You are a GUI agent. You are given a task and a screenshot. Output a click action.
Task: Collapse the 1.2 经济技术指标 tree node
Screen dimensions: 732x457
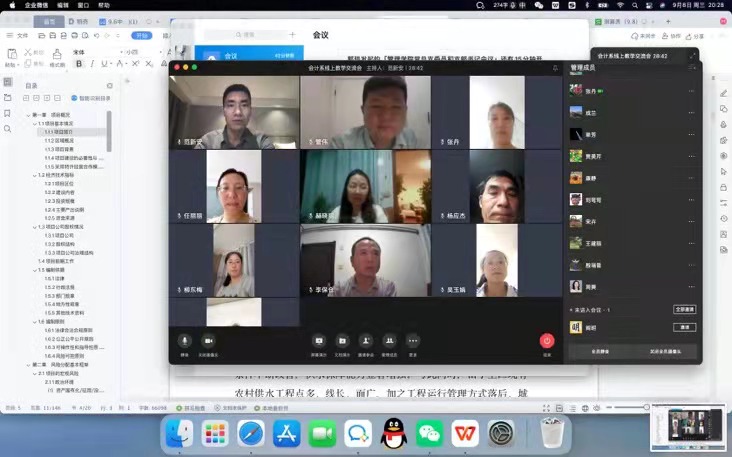[x=34, y=175]
